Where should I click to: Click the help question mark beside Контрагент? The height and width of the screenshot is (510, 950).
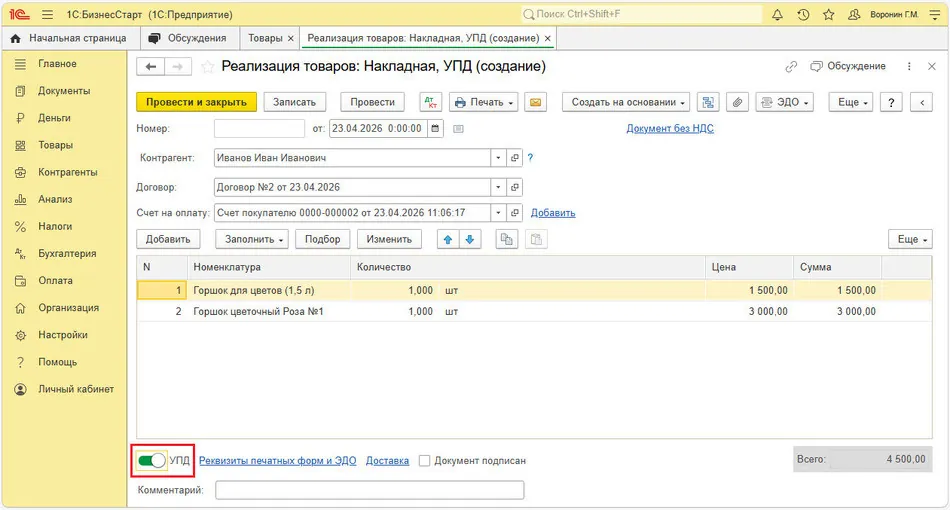(x=530, y=157)
